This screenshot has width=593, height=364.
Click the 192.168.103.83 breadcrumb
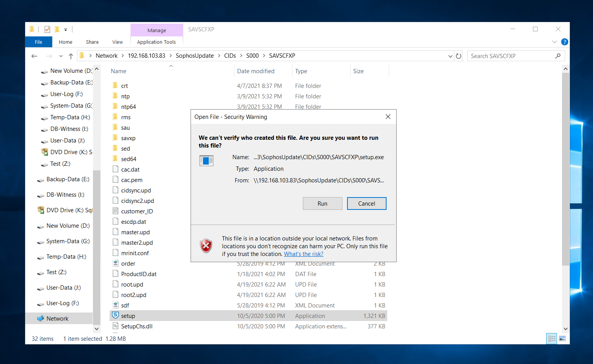pyautogui.click(x=146, y=56)
